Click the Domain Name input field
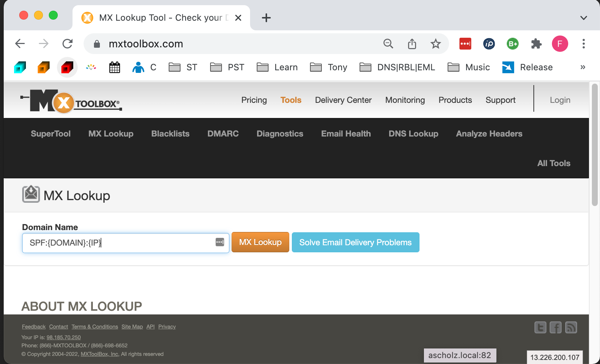 click(x=118, y=243)
